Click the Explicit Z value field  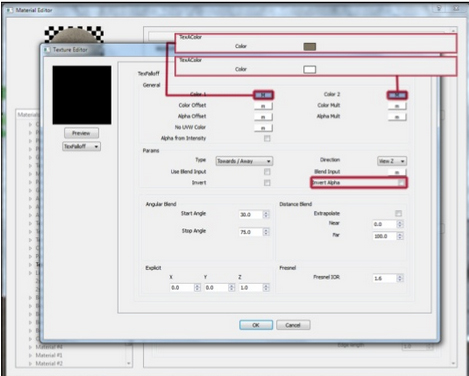(x=251, y=288)
